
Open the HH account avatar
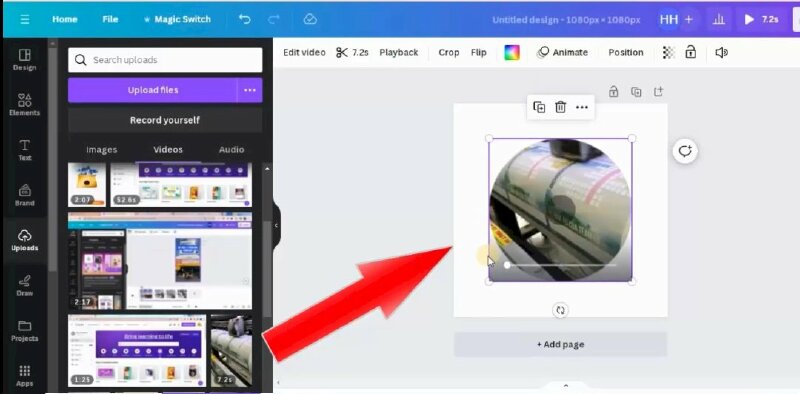[x=668, y=19]
